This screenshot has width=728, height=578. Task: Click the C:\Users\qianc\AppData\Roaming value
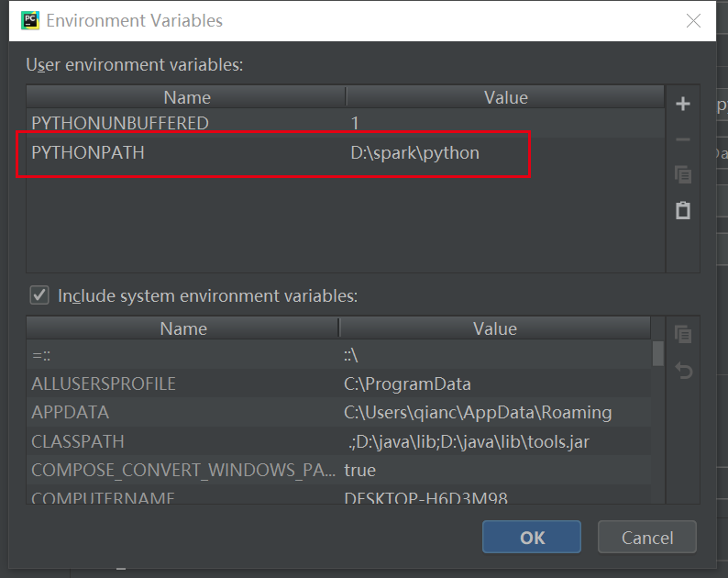[478, 413]
